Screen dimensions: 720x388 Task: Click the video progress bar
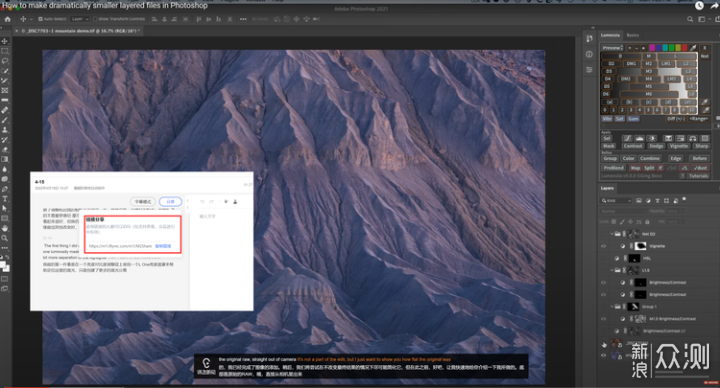(x=360, y=387)
